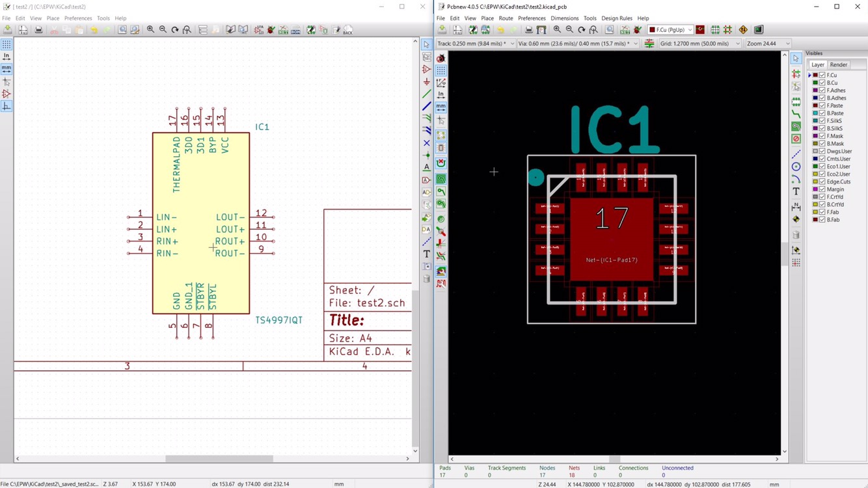Toggle B.Cu layer visibility checkbox

point(822,83)
